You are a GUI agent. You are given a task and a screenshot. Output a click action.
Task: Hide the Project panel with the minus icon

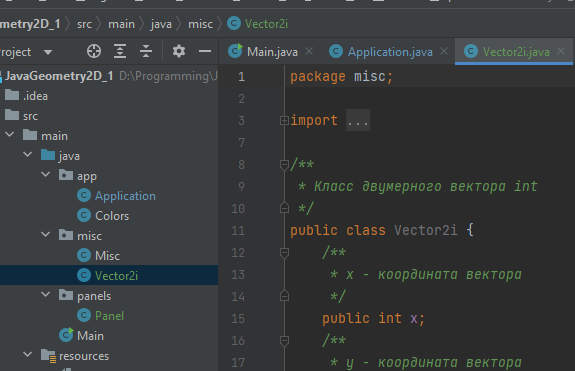click(x=205, y=51)
